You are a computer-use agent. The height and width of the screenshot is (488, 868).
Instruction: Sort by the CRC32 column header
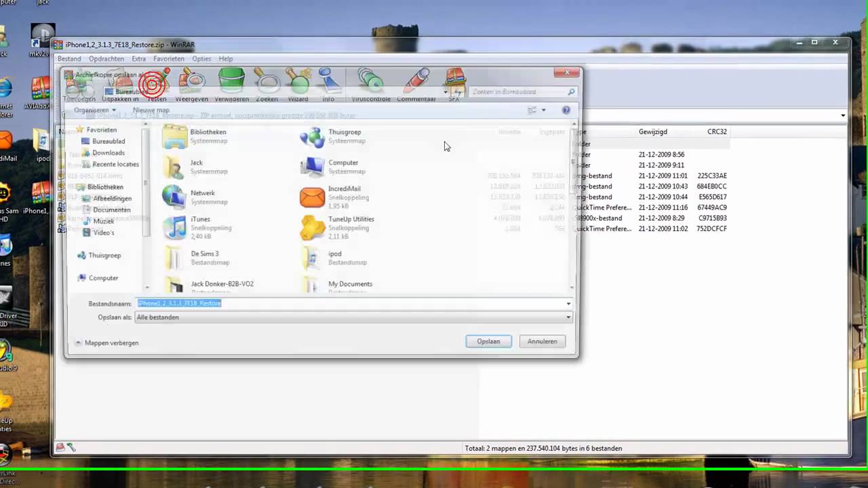coord(717,131)
